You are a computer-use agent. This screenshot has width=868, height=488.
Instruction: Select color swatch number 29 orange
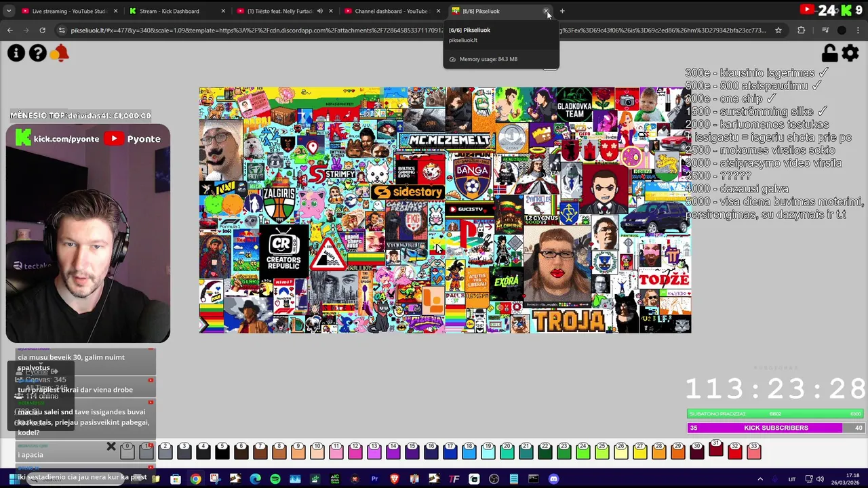point(678,451)
